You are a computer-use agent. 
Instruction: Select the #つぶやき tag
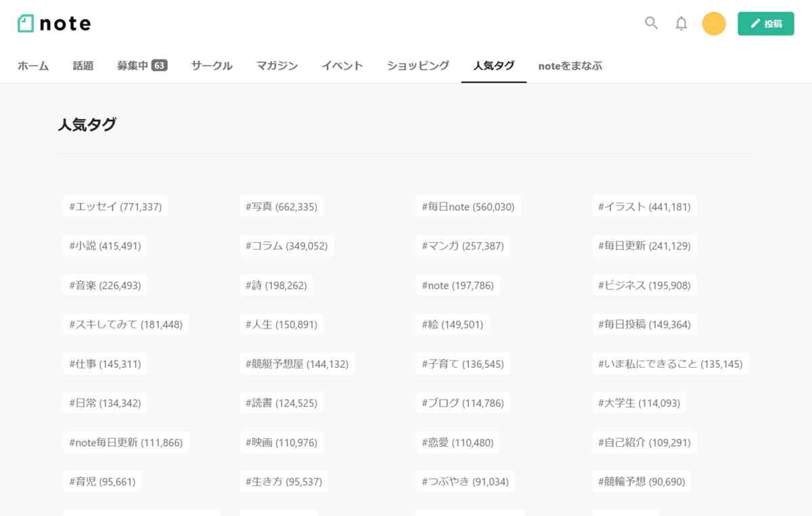(466, 482)
